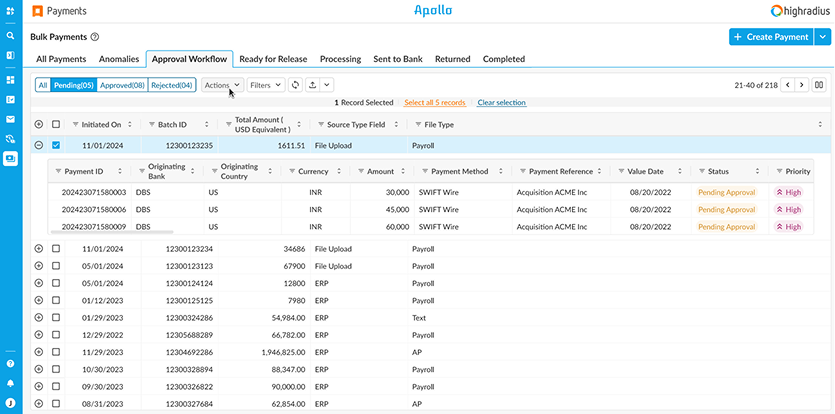Click the Create Payment button

[x=771, y=37]
